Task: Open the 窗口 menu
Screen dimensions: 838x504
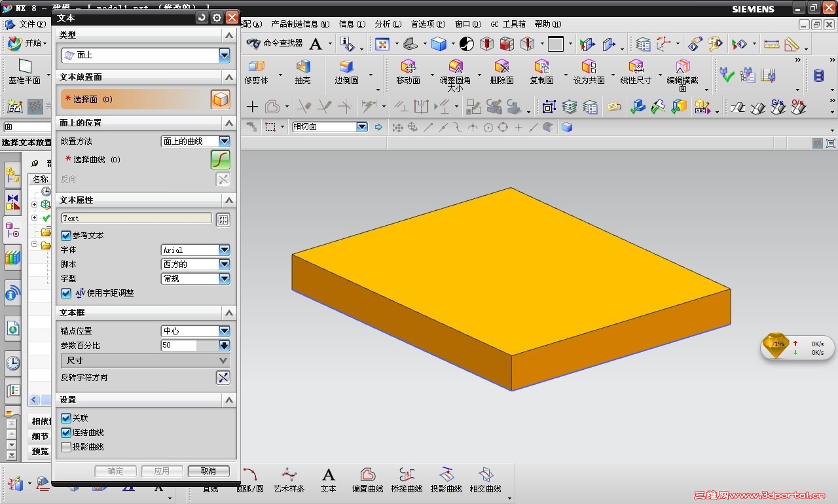Action: [x=468, y=24]
